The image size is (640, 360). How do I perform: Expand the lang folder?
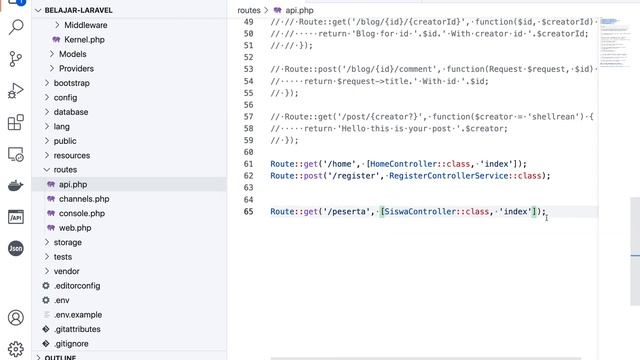[x=47, y=127]
